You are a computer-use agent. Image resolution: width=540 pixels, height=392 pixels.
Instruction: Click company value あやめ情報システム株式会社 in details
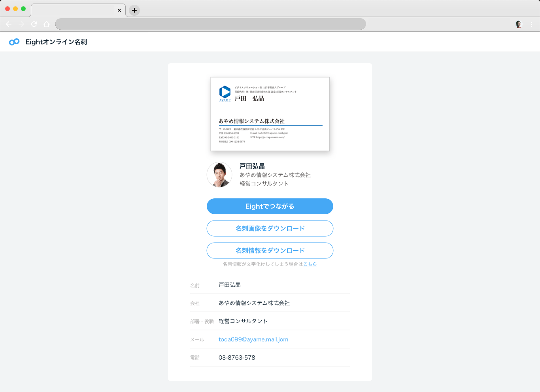(x=254, y=303)
